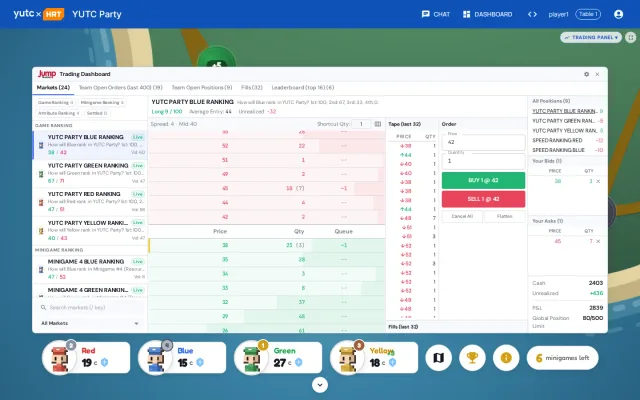Click the search magnifier icon in markets
This screenshot has height=400, width=640.
point(43,307)
